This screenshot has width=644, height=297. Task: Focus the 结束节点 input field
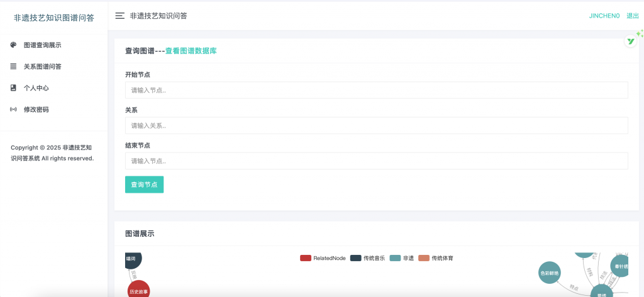(x=377, y=161)
